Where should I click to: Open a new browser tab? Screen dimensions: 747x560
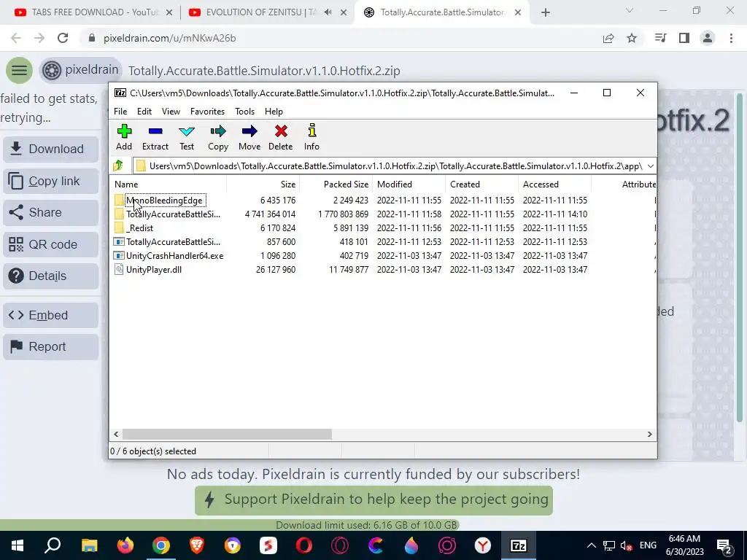pos(546,12)
